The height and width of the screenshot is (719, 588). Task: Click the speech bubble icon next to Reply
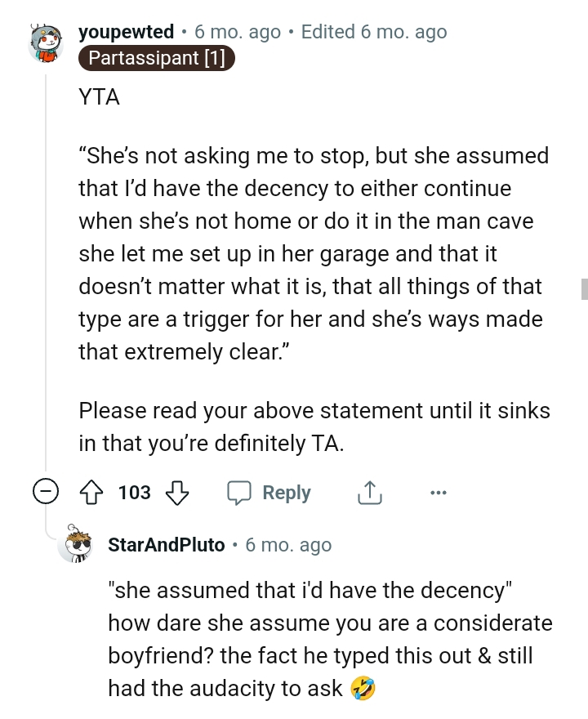pyautogui.click(x=241, y=492)
